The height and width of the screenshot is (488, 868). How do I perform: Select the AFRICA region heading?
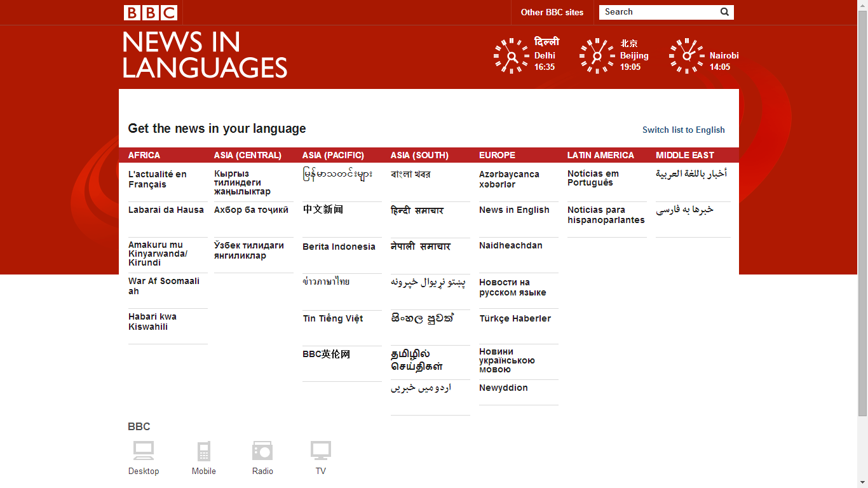pyautogui.click(x=144, y=155)
